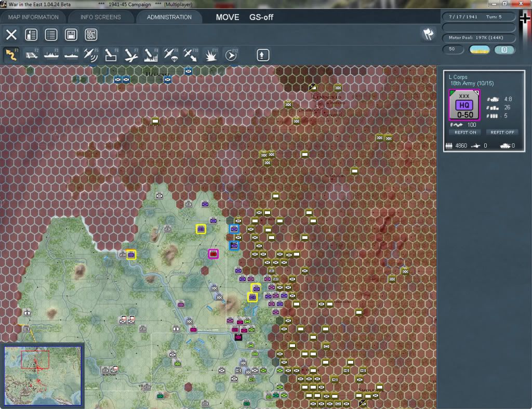Activate F2 Rail mode icon
532x409 pixels.
coord(32,55)
